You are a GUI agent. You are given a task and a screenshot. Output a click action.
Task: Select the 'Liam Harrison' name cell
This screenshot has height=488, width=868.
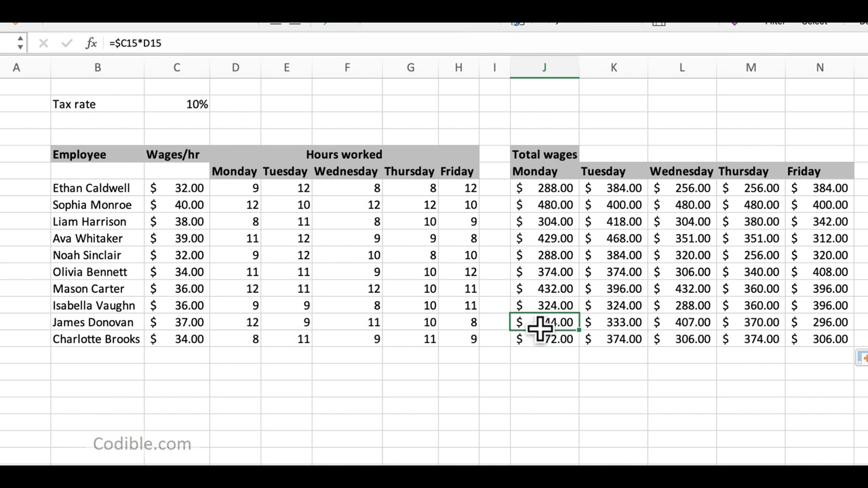(98, 222)
